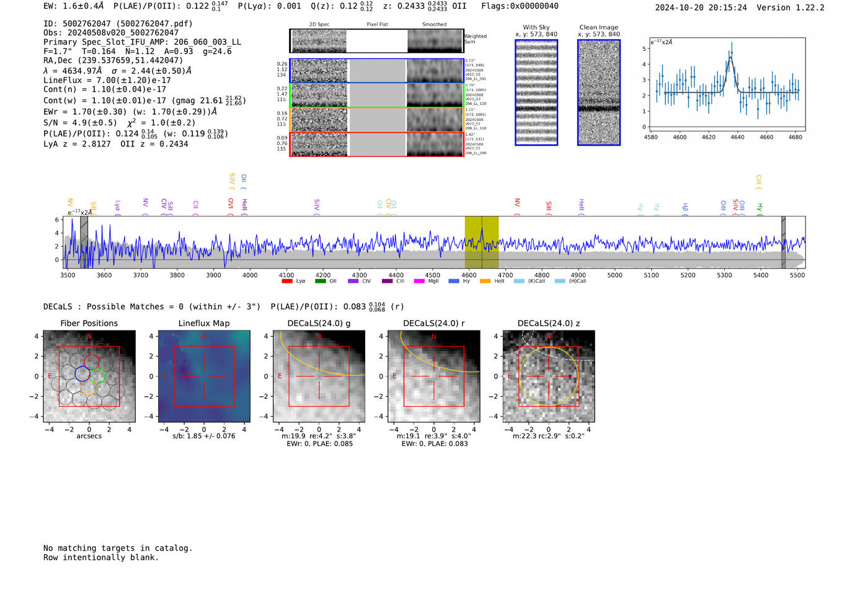Select the red-bordered fiber cutout row

[x=376, y=144]
